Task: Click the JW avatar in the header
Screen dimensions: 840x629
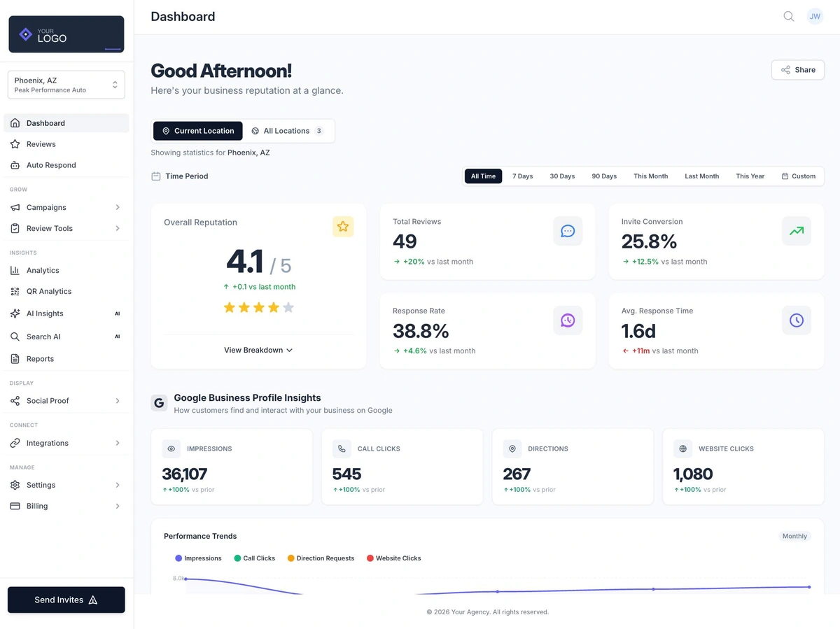Action: tap(815, 16)
